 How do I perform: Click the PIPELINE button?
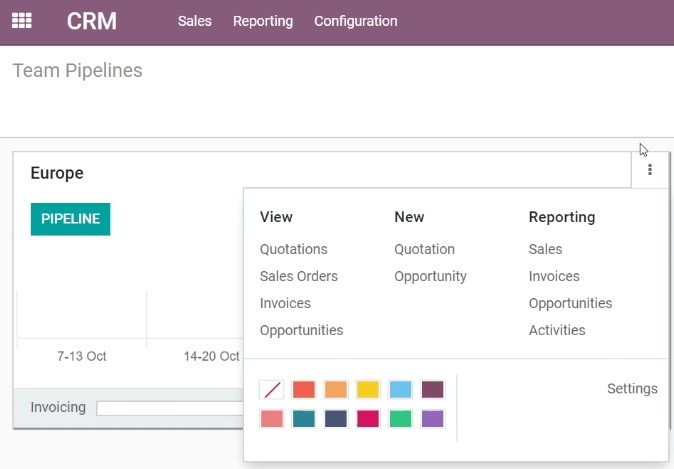coord(70,219)
